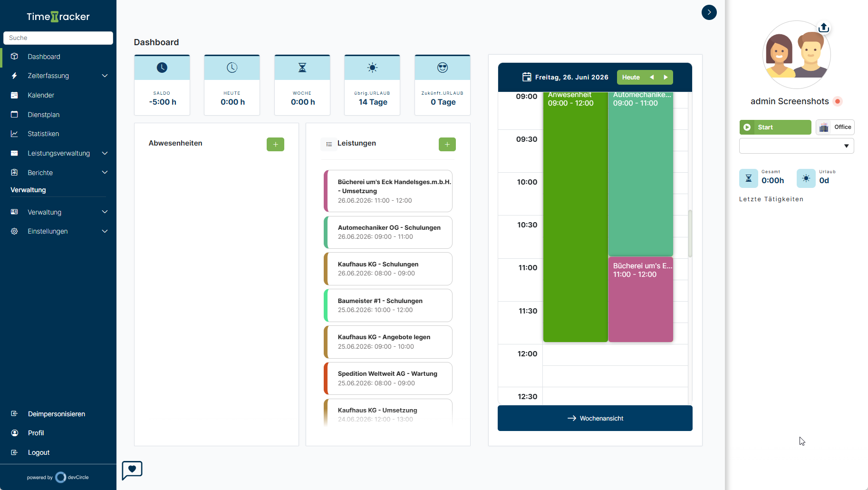Go to next day in calendar
Viewport: 868px width, 490px height.
[665, 77]
